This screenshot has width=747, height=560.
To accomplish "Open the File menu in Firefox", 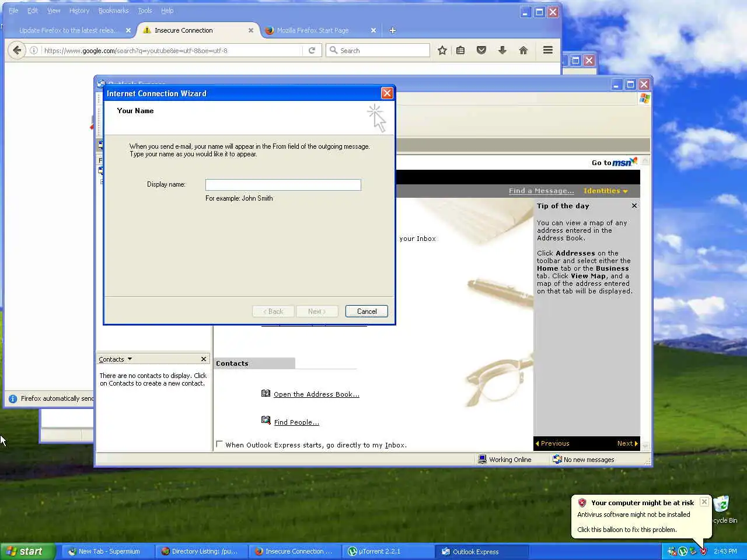I will point(13,10).
